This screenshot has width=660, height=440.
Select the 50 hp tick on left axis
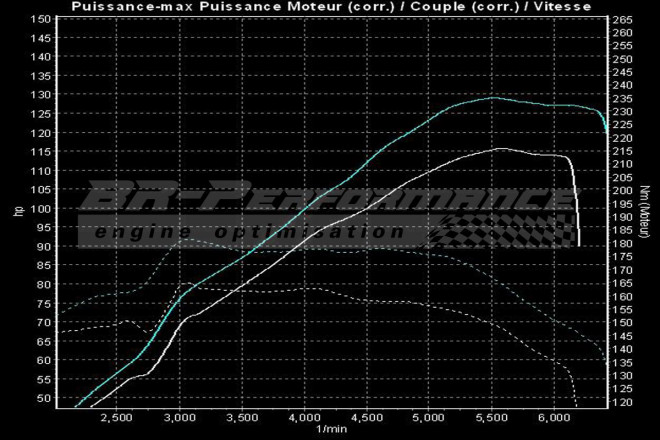click(42, 398)
